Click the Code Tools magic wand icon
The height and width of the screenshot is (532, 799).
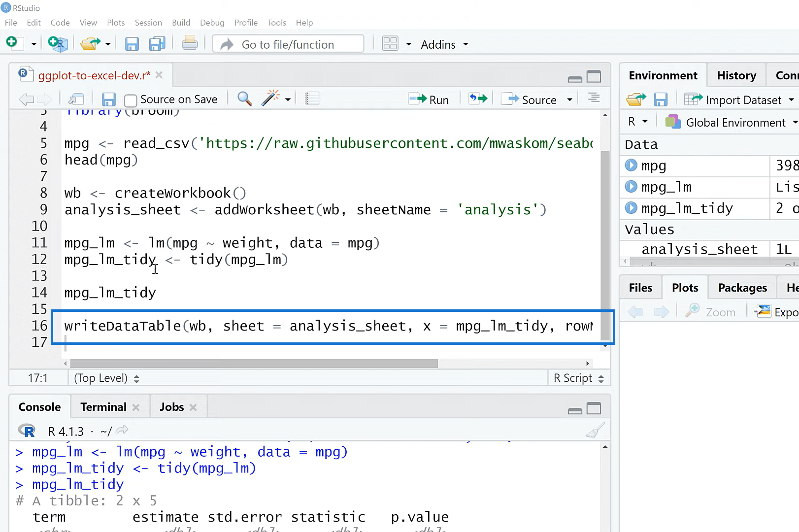pos(270,98)
